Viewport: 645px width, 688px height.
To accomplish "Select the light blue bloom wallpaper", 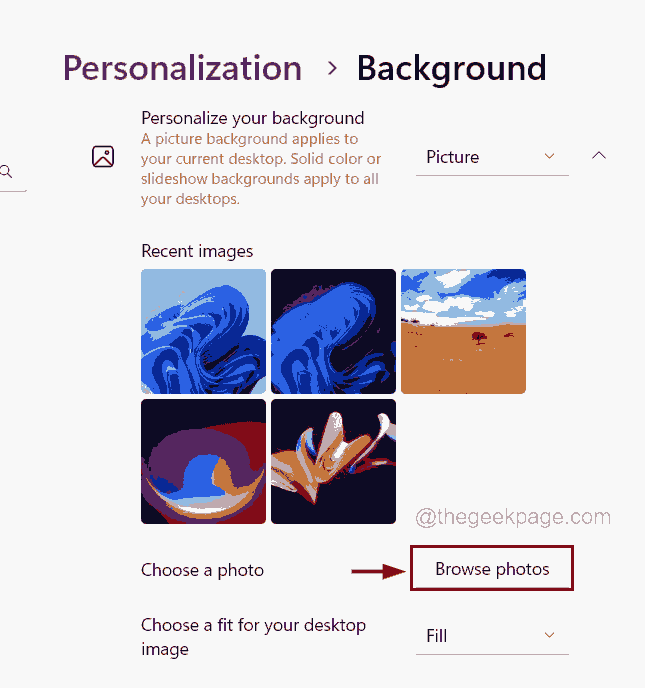I will tap(204, 331).
